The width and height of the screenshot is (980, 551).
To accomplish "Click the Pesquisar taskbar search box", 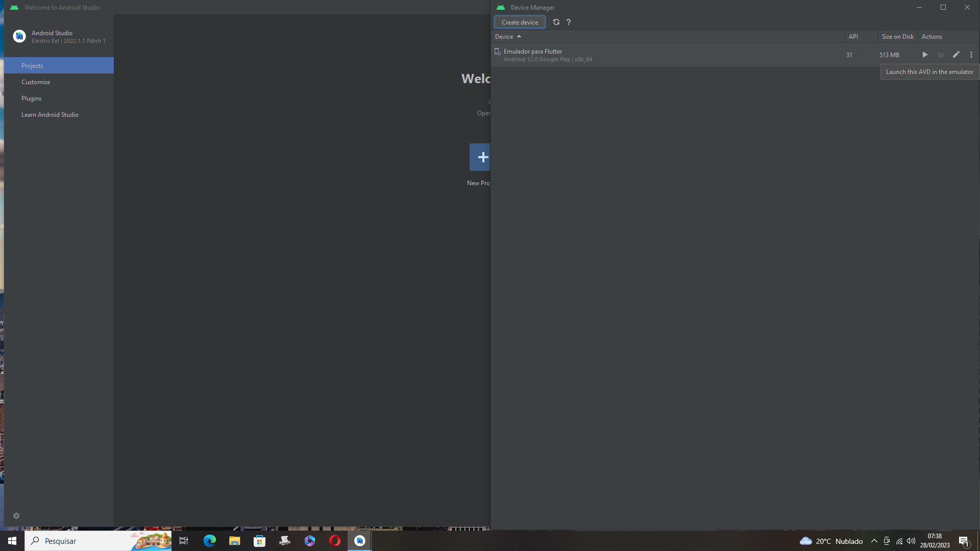I will click(x=98, y=541).
